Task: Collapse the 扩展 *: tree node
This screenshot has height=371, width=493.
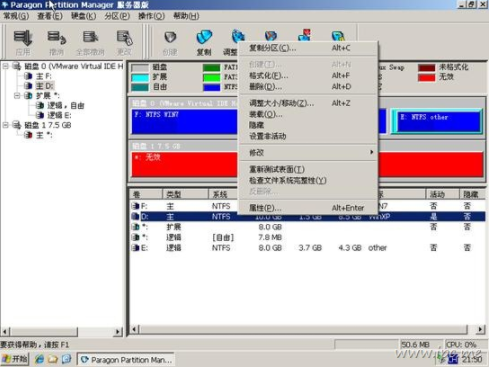Action: [x=17, y=96]
